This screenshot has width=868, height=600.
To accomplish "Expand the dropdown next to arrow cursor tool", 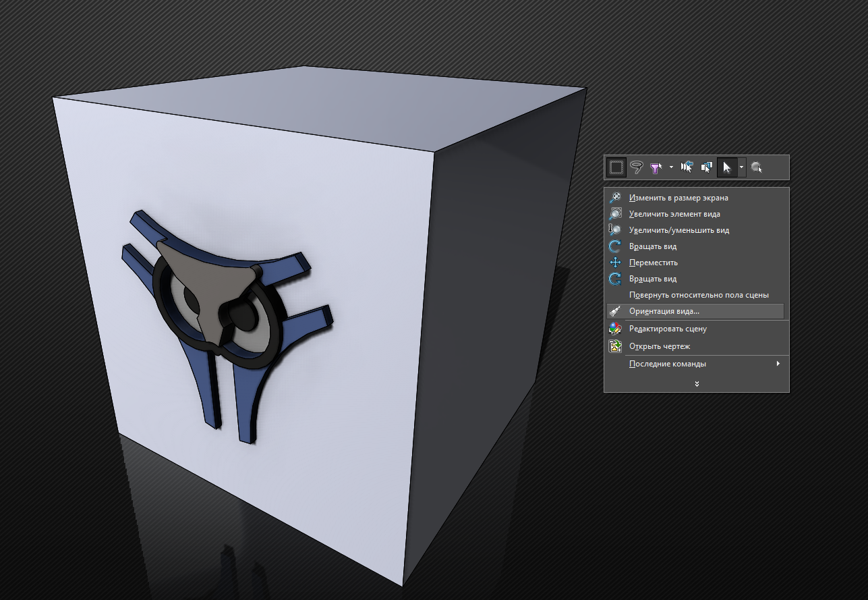I will 741,167.
